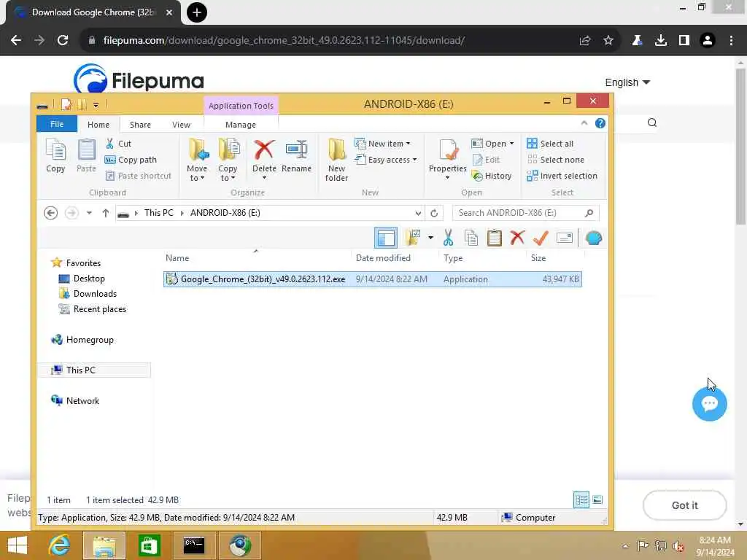The width and height of the screenshot is (747, 560).
Task: Switch to the Home ribbon tab
Action: 98,124
